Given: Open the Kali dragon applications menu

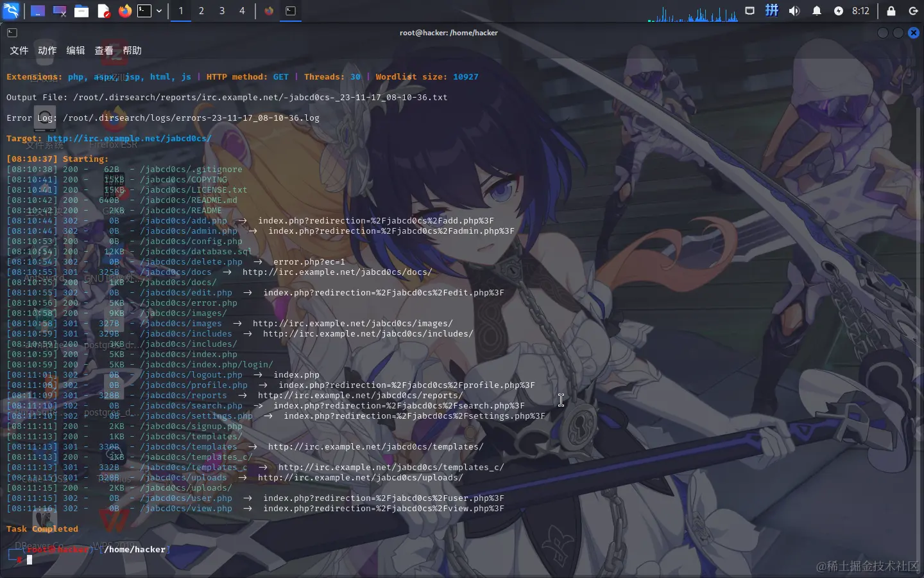Looking at the screenshot, I should pyautogui.click(x=11, y=10).
